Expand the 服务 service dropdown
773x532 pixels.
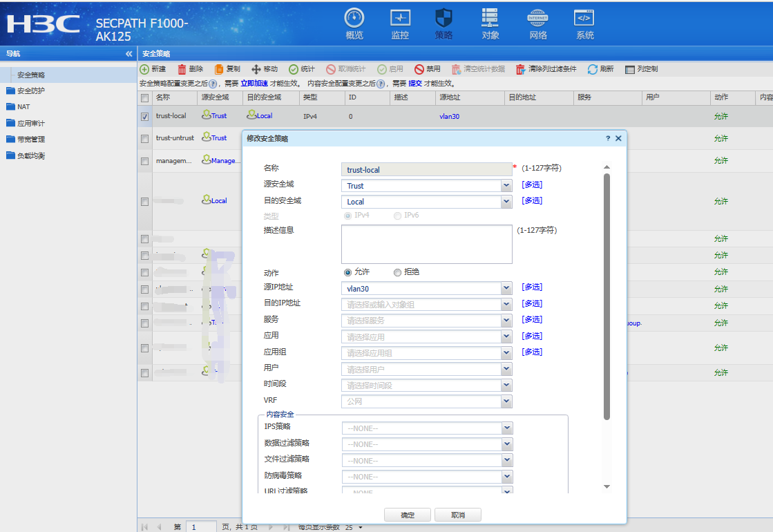point(506,321)
